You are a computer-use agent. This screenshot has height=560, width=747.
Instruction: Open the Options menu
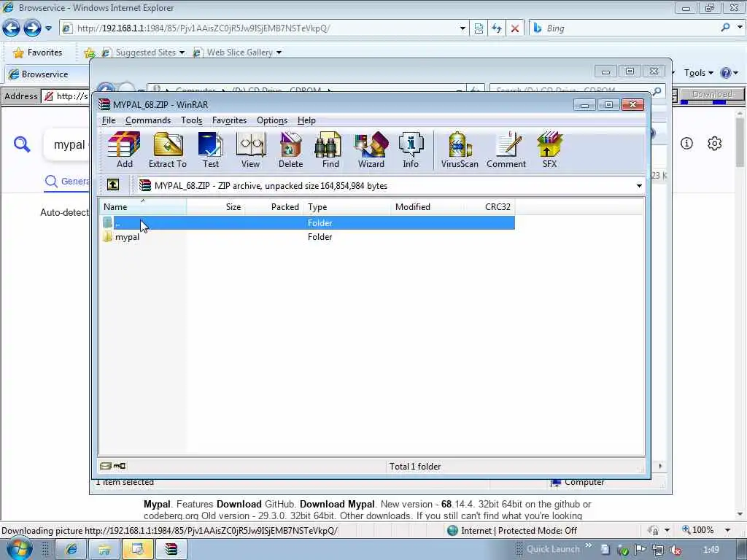[x=272, y=120]
